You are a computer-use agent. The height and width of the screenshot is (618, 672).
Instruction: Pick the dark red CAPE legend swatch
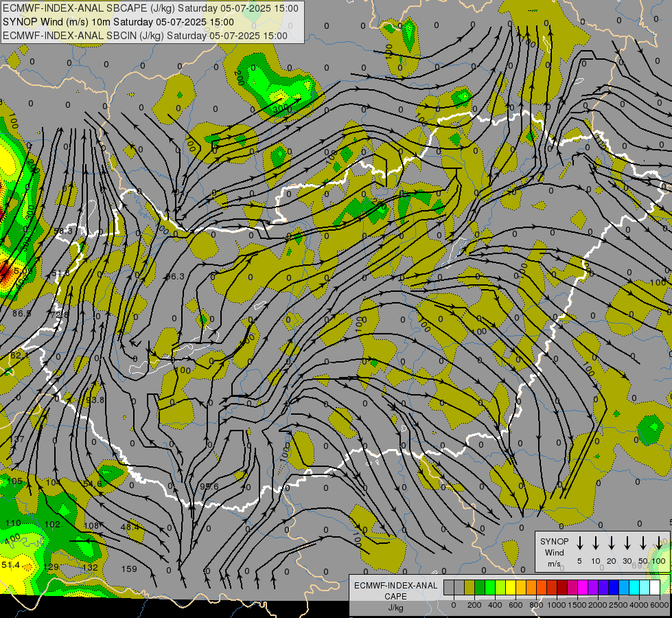[x=562, y=587]
